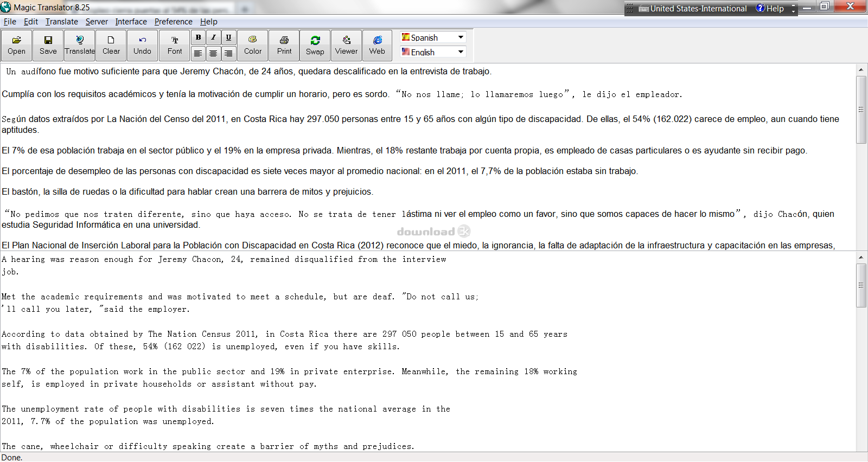Open the Color picker button

252,45
